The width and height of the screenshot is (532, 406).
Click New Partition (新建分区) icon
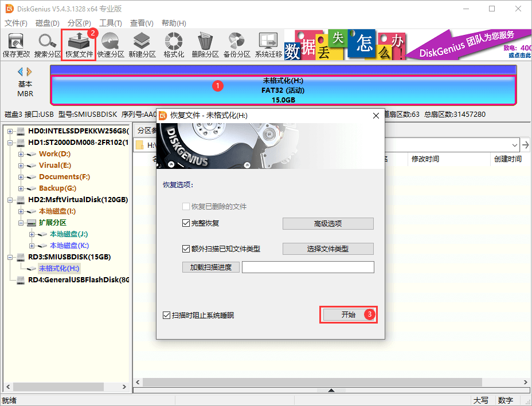point(142,45)
